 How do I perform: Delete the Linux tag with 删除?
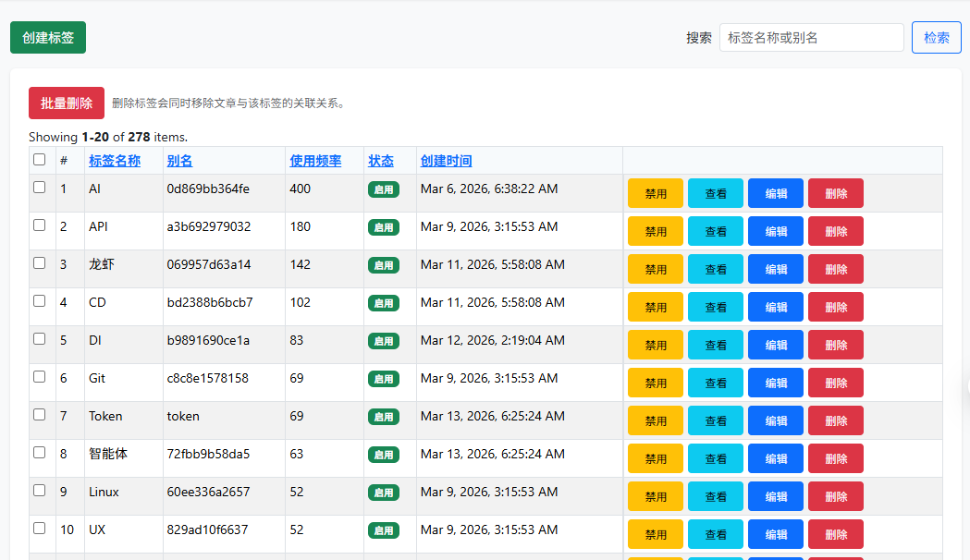(836, 496)
